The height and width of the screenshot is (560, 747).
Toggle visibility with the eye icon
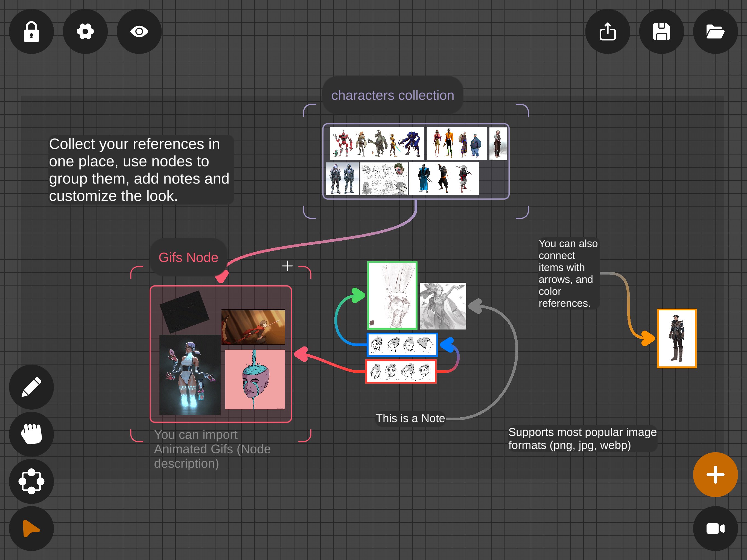tap(139, 31)
